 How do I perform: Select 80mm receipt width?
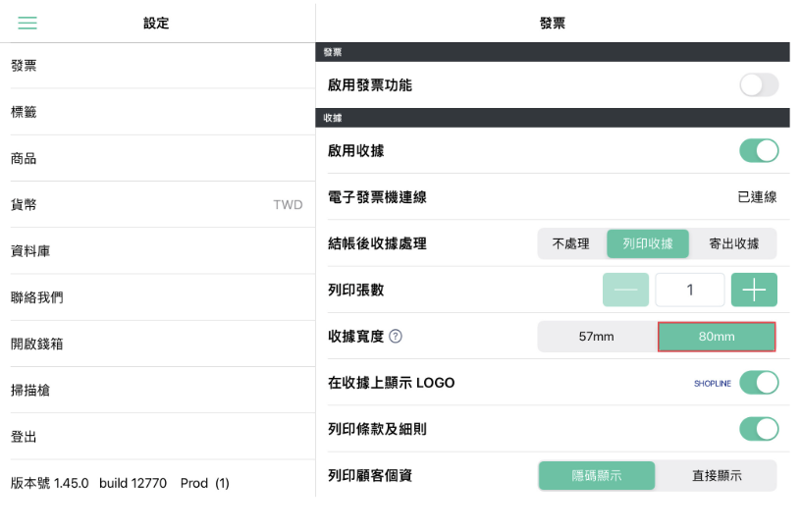pos(717,337)
